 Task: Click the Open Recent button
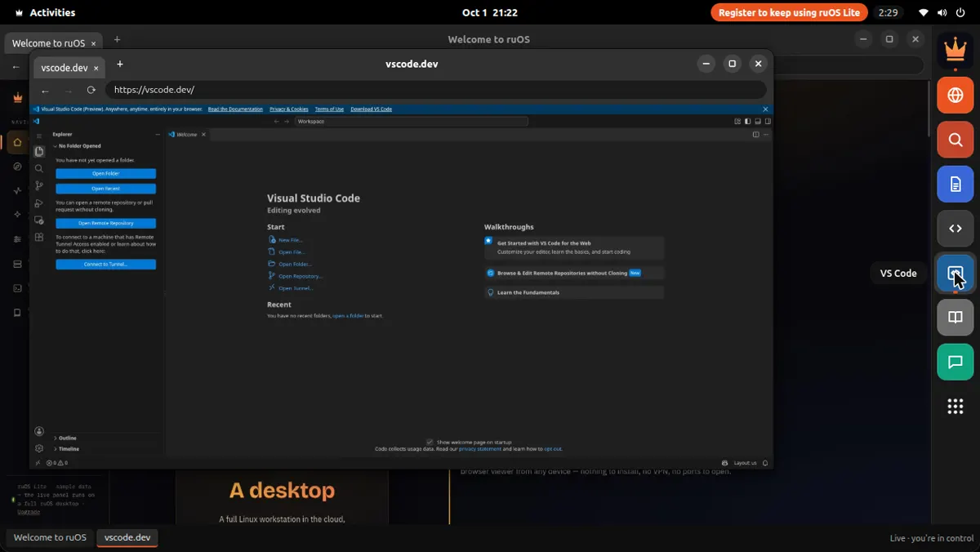(x=105, y=189)
